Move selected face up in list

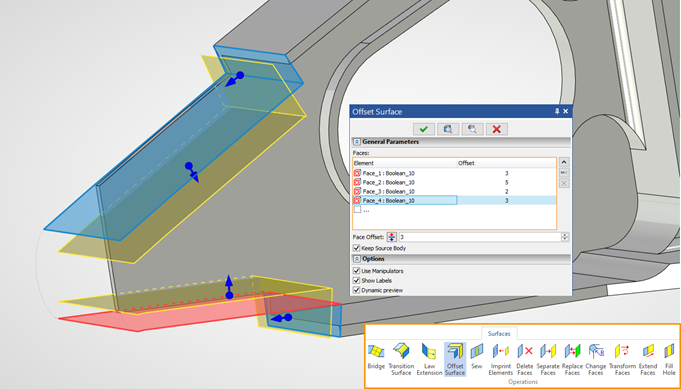[564, 162]
